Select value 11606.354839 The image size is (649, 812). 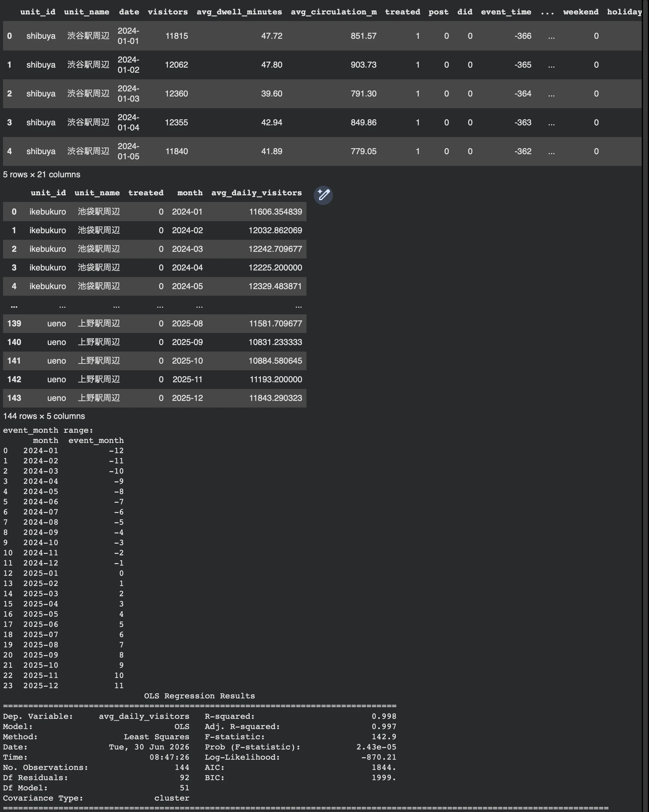[x=276, y=212]
